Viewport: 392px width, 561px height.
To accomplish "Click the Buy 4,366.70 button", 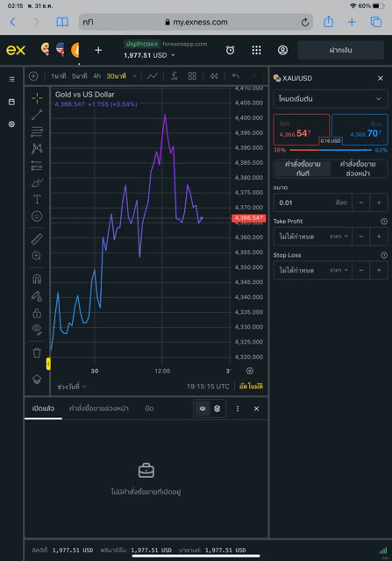I will (x=360, y=130).
